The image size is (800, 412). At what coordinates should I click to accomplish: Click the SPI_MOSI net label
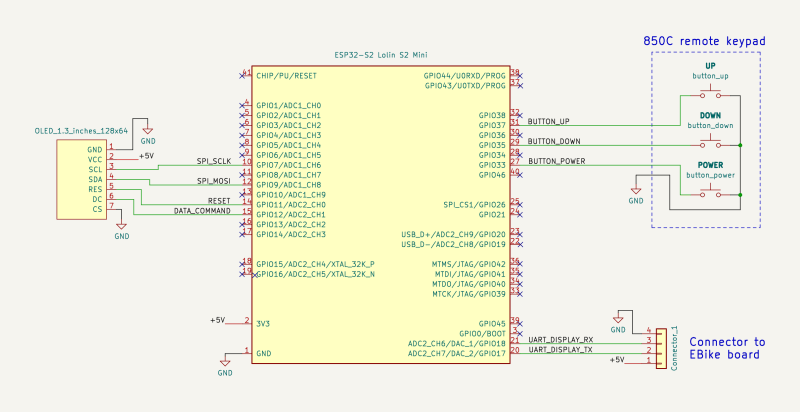pos(214,181)
